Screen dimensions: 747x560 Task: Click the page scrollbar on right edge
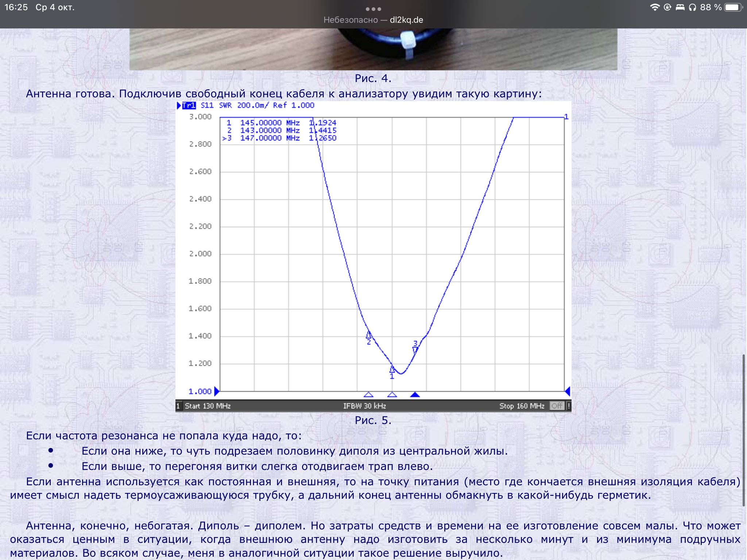pyautogui.click(x=743, y=430)
